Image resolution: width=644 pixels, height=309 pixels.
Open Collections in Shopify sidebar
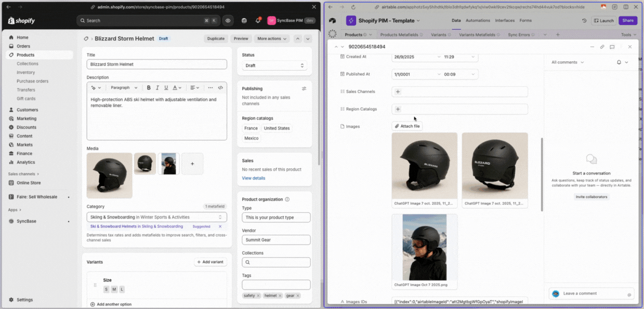click(28, 64)
